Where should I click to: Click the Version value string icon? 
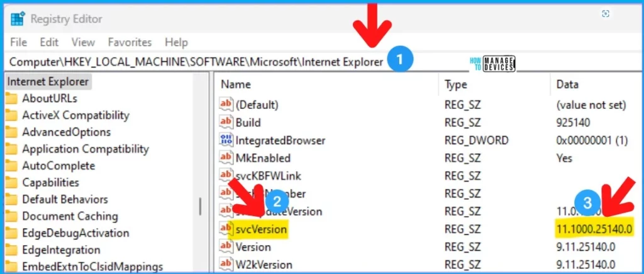tap(226, 247)
